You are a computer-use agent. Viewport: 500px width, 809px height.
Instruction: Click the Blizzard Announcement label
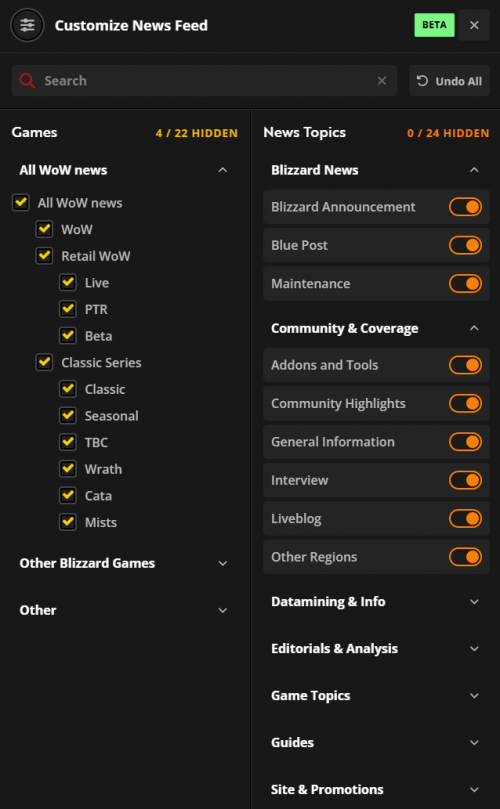tap(343, 207)
